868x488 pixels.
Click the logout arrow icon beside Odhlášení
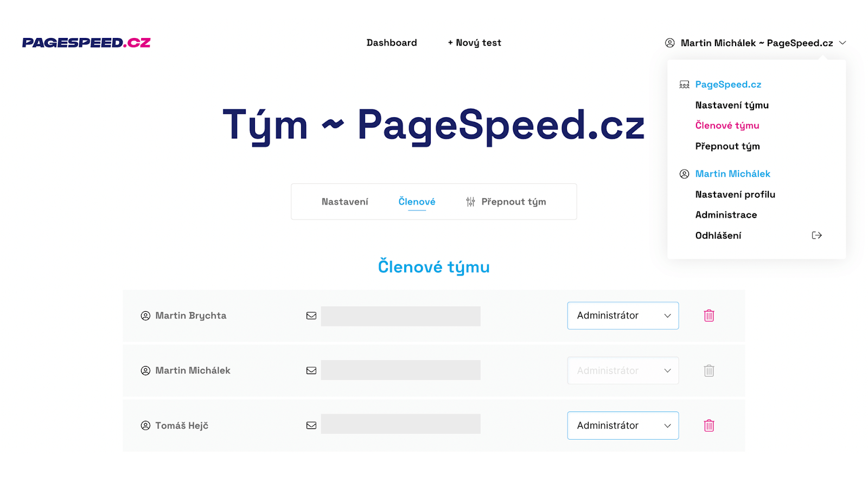point(816,235)
